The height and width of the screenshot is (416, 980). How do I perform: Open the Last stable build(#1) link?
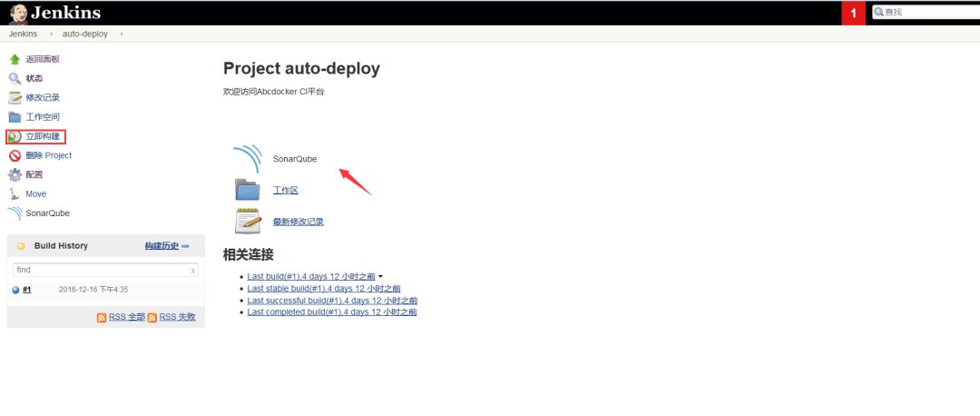click(x=324, y=289)
